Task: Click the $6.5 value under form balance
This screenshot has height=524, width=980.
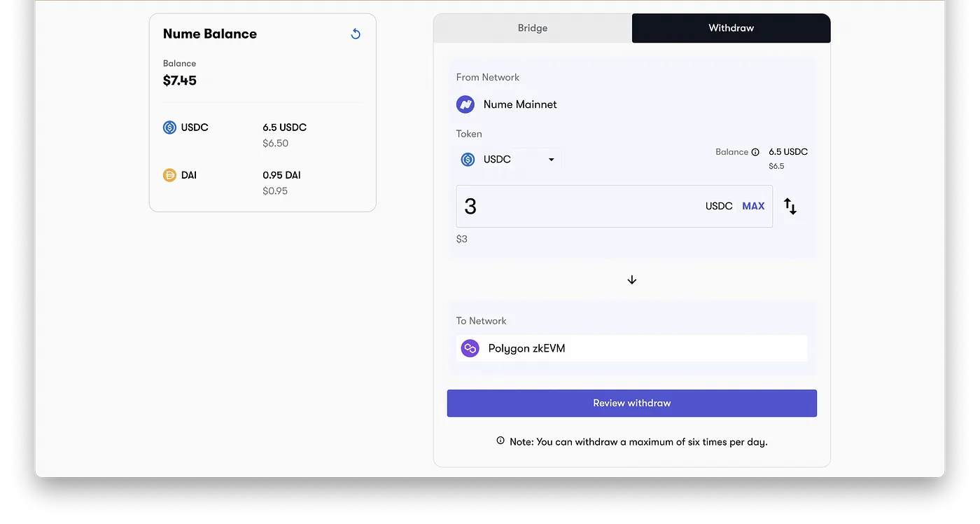Action: [776, 167]
